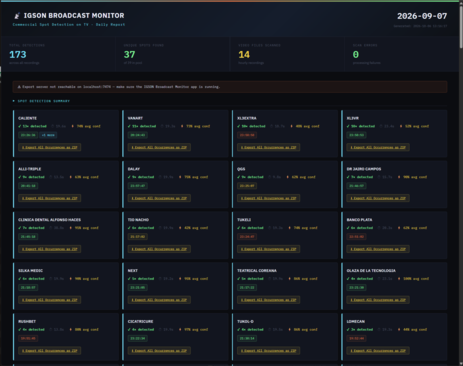The image size is (463, 366).
Task: Click the report date 2026-09-07
Action: pos(422,16)
